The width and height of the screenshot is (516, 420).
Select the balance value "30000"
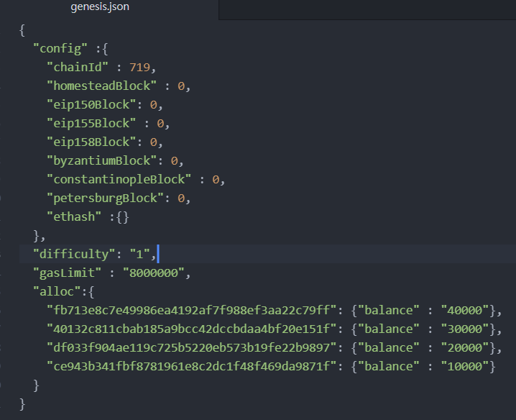pos(465,329)
